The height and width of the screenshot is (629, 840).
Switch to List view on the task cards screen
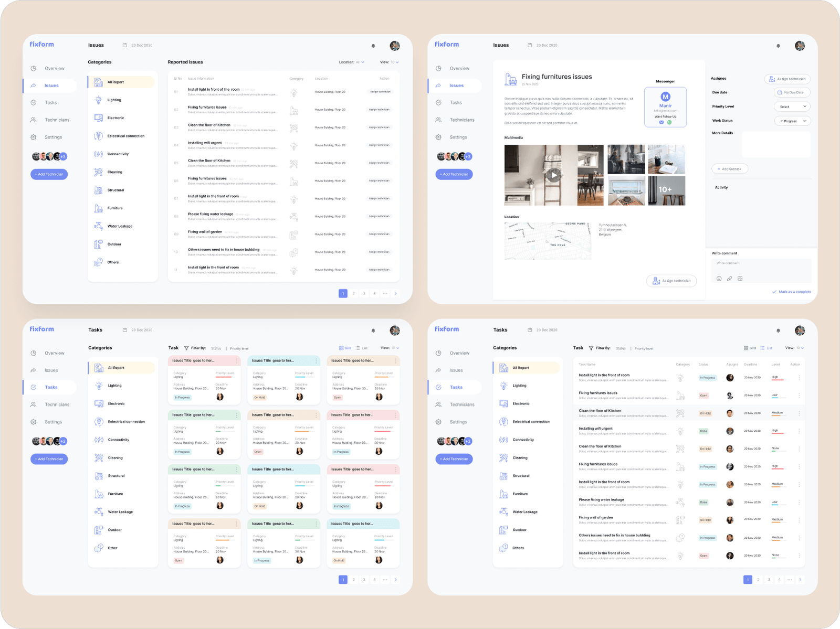pos(361,348)
